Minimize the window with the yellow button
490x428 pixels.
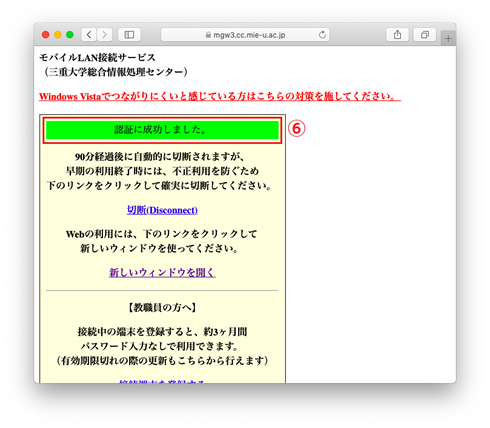pyautogui.click(x=58, y=35)
